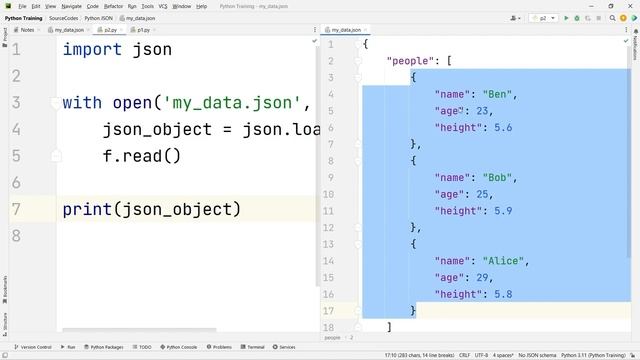Image resolution: width=640 pixels, height=360 pixels.
Task: Open the Navigate menu
Action: click(71, 6)
